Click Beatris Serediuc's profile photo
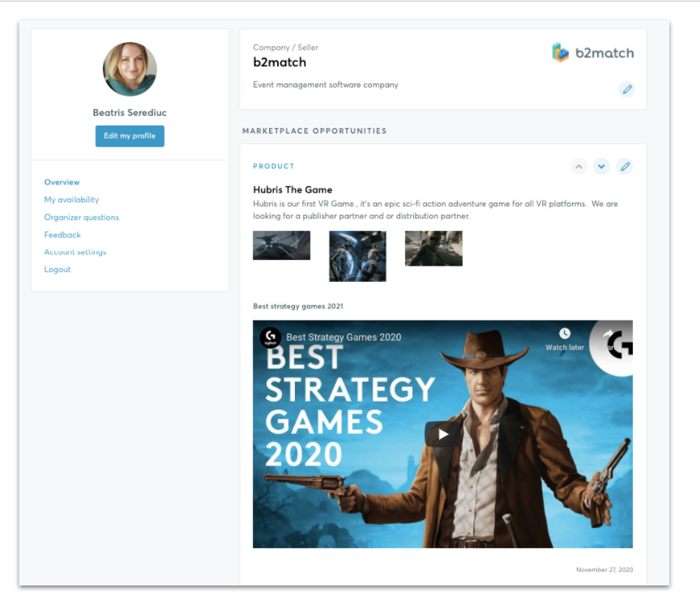 (x=130, y=69)
